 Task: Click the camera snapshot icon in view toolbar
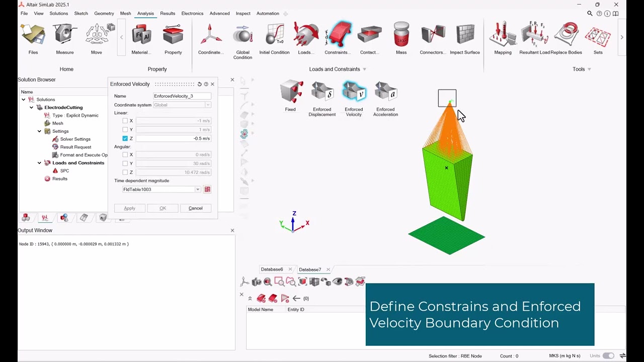[x=257, y=282]
